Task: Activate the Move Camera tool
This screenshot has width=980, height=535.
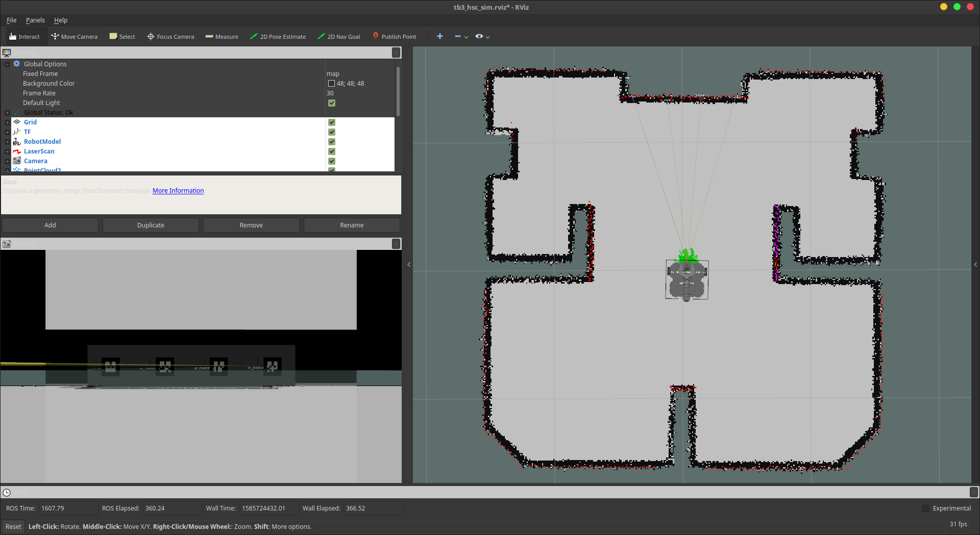Action: click(74, 37)
